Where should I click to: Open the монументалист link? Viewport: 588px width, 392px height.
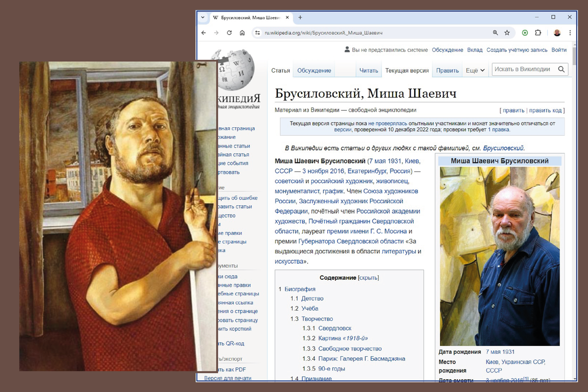pyautogui.click(x=297, y=191)
